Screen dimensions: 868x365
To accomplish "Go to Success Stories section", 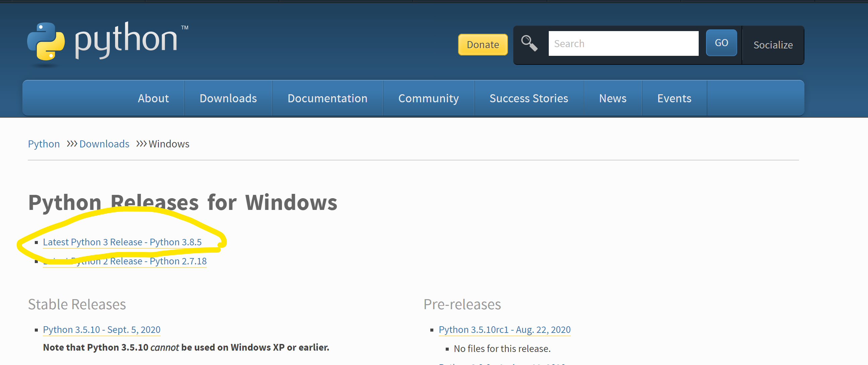I will tap(528, 98).
